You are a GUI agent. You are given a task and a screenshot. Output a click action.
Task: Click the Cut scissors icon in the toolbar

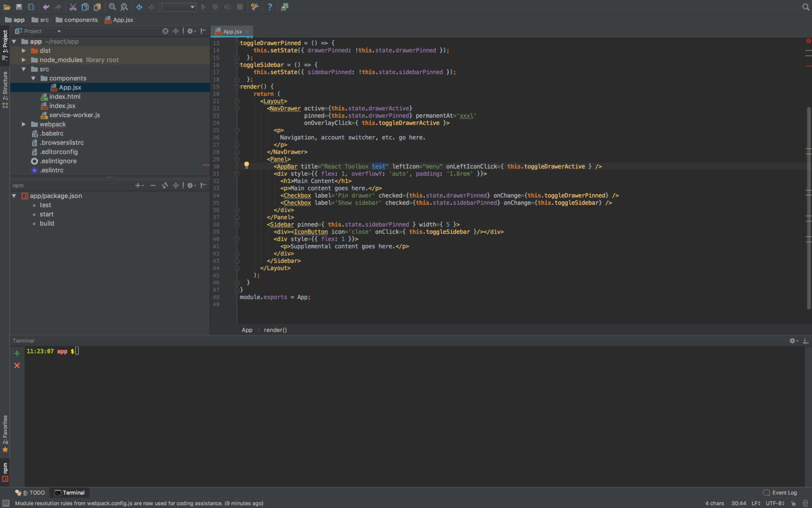(x=73, y=7)
